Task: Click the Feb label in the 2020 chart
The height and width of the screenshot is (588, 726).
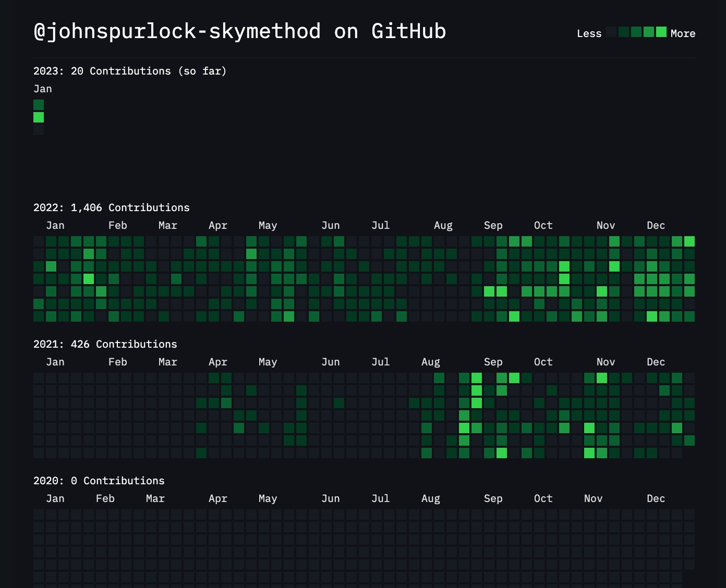Action: click(x=105, y=498)
